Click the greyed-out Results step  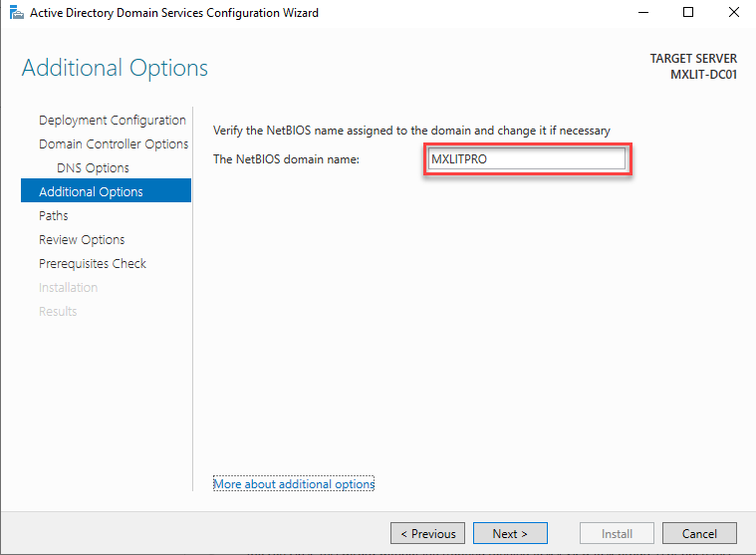click(58, 312)
